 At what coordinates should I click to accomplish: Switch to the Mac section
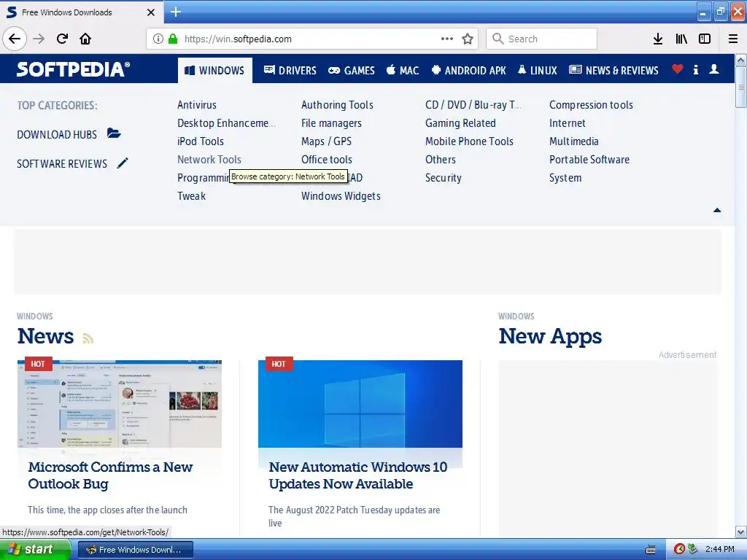pos(403,71)
